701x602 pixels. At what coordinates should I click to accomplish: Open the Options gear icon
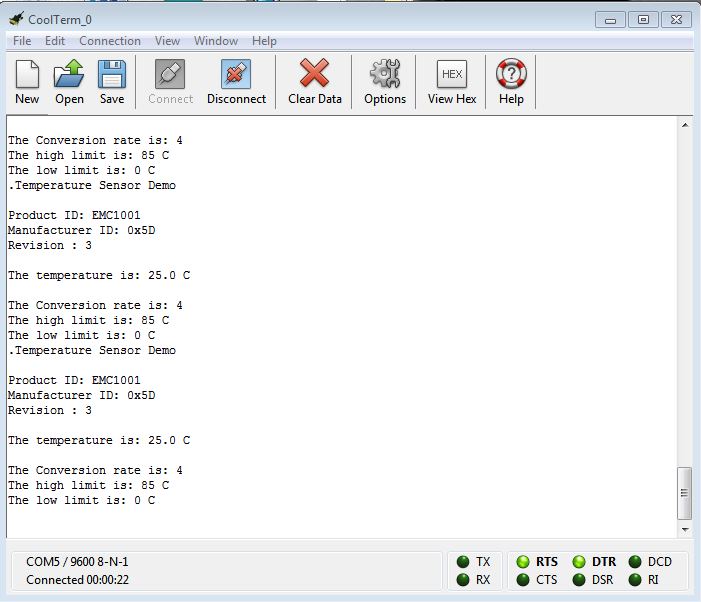click(385, 75)
